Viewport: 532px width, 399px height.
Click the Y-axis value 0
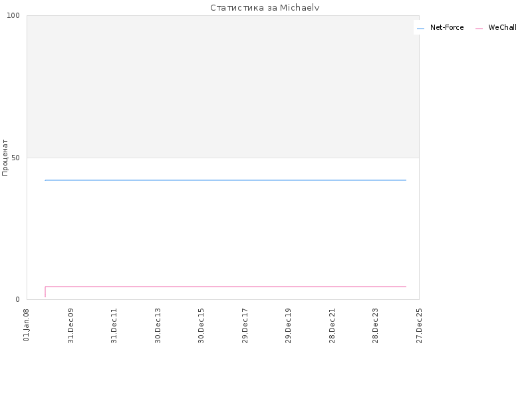(x=18, y=300)
